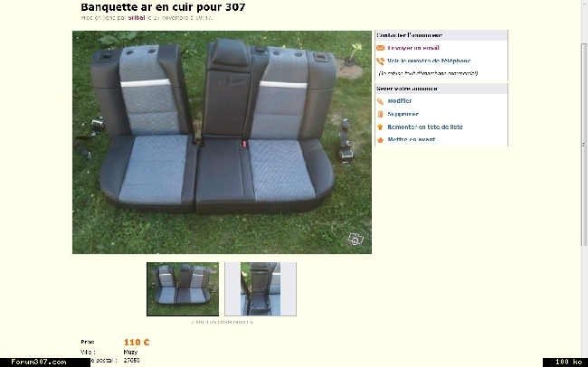Select the Mettre en avant link
Screen dimensions: 588x367
click(411, 139)
